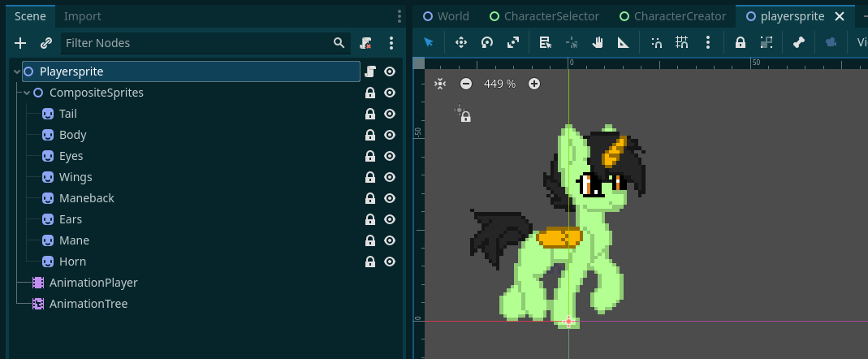Hide the Maneback sprite
Viewport: 868px width, 359px height.
390,198
